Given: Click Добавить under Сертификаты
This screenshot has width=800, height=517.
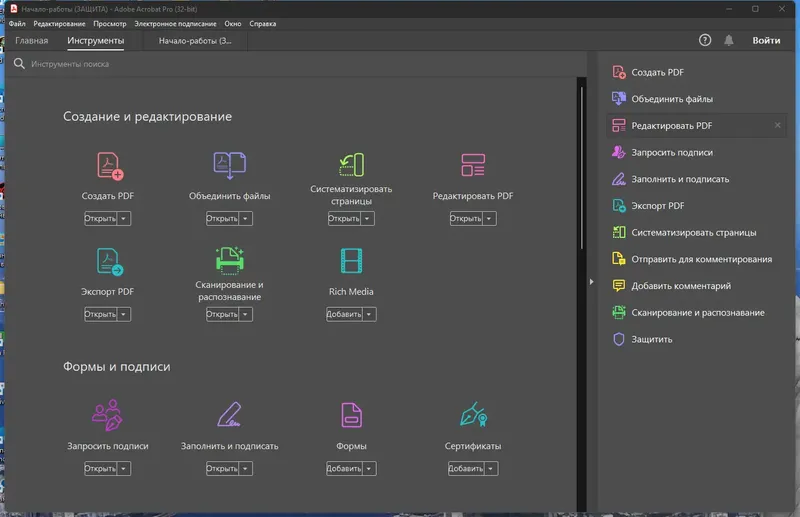Looking at the screenshot, I should click(x=466, y=469).
